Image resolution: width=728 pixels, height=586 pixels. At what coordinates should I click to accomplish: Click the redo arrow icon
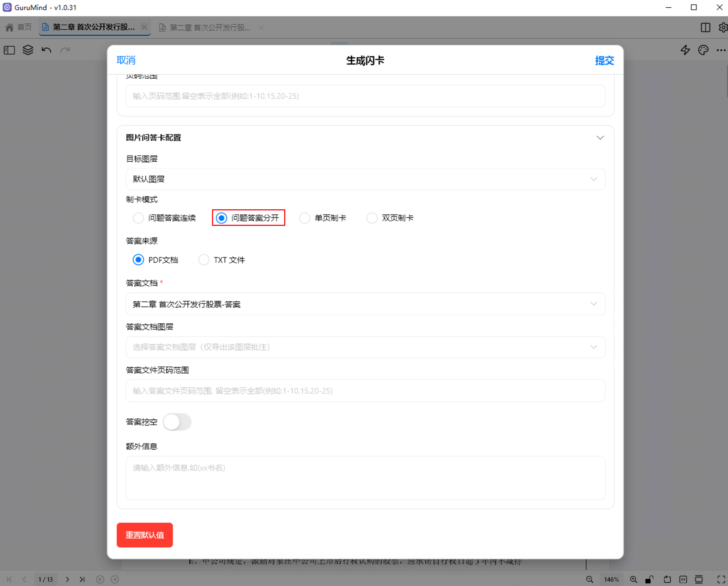coord(65,50)
